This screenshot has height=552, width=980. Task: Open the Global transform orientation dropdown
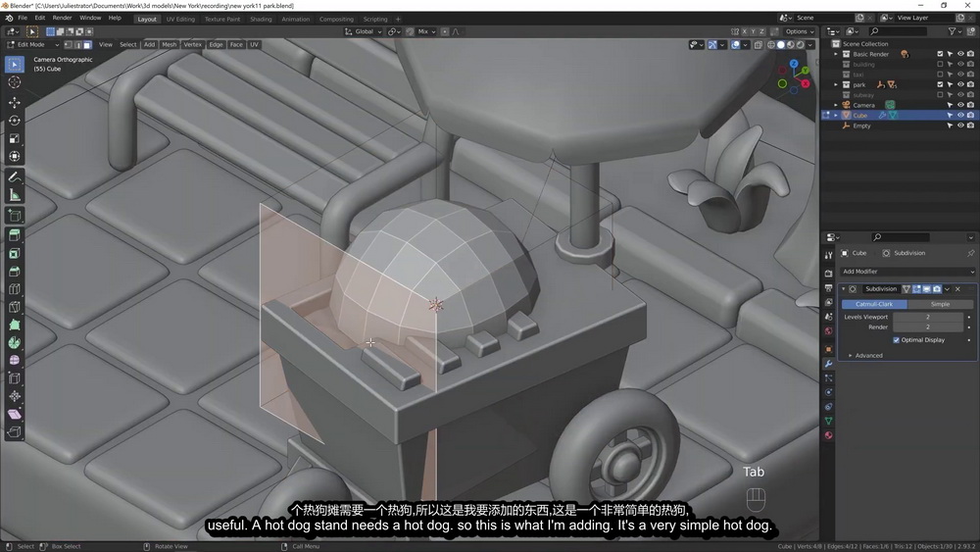click(364, 31)
